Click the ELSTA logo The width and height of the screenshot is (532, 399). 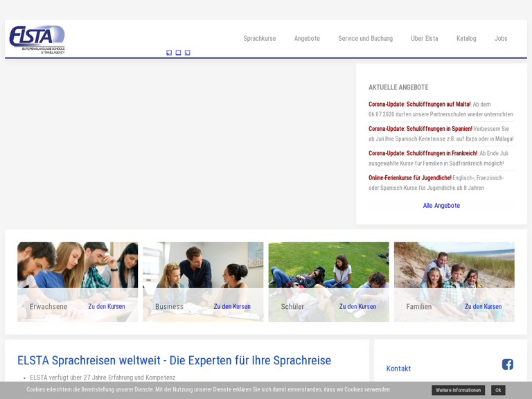point(37,39)
